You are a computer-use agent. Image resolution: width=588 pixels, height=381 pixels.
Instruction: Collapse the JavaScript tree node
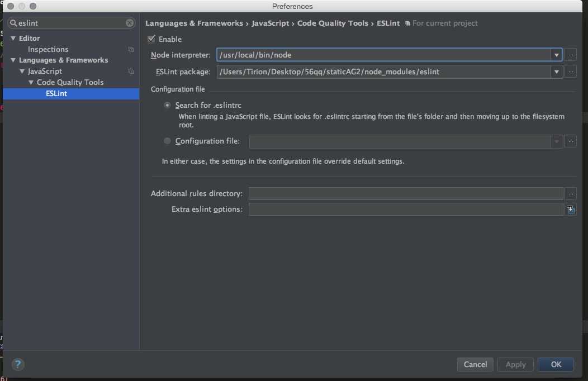[22, 71]
